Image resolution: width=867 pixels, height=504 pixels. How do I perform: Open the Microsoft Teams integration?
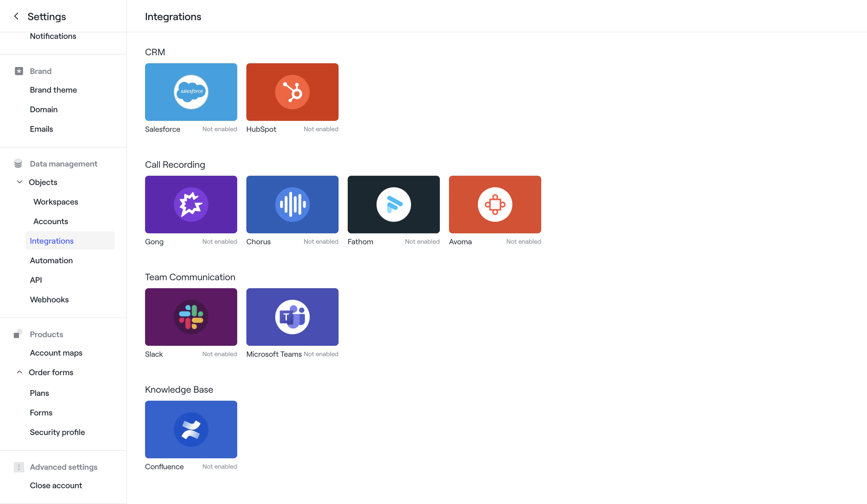pos(292,317)
